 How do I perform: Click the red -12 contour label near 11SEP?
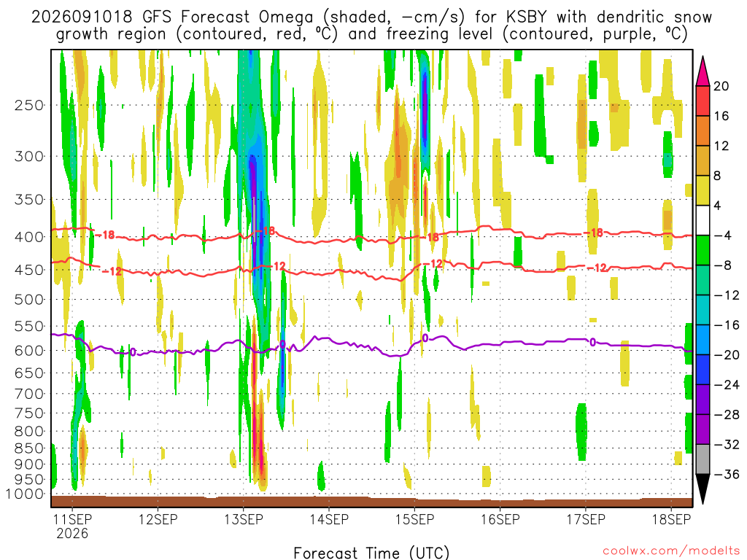[112, 271]
